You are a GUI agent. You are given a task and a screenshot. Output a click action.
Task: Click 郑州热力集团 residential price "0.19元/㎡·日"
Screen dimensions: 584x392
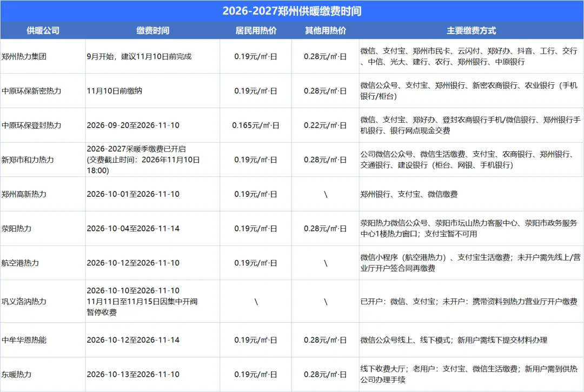coord(256,57)
